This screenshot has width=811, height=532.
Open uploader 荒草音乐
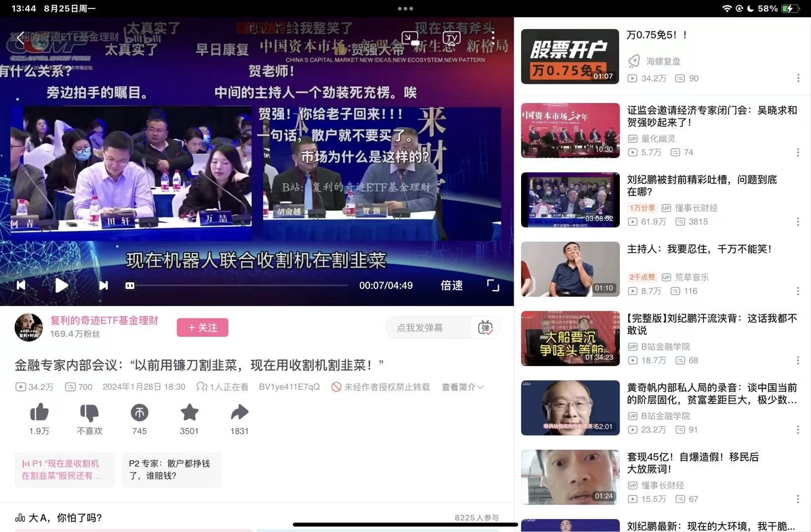click(692, 277)
